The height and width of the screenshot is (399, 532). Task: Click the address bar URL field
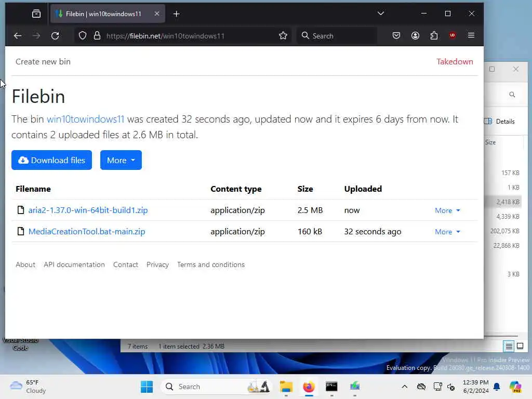pos(182,36)
